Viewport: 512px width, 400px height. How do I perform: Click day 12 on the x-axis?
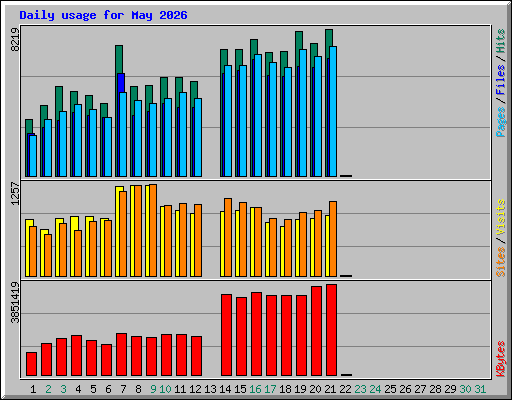pyautogui.click(x=195, y=389)
